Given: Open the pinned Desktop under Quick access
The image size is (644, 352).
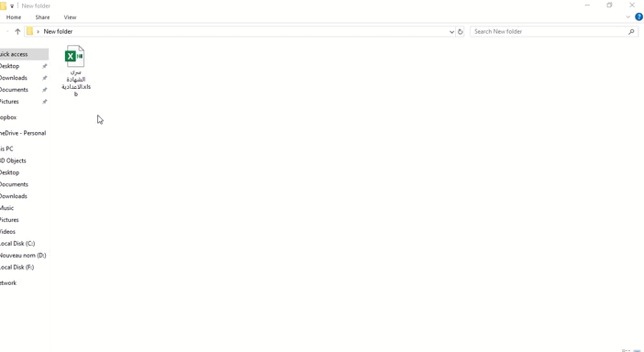Looking at the screenshot, I should point(10,66).
